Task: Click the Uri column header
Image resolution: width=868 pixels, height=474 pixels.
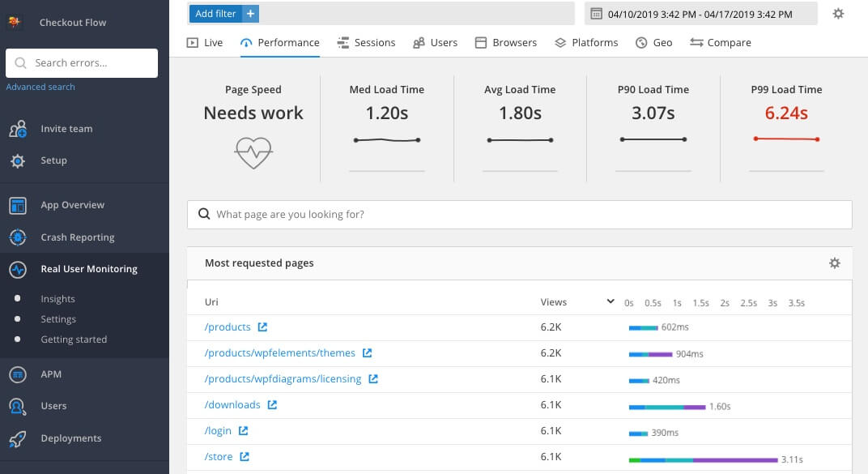Action: tap(211, 301)
